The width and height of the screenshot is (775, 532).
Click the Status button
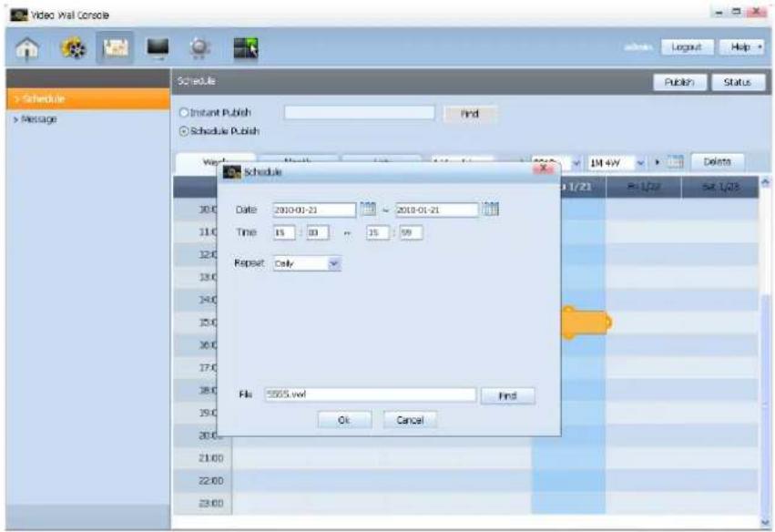click(738, 82)
